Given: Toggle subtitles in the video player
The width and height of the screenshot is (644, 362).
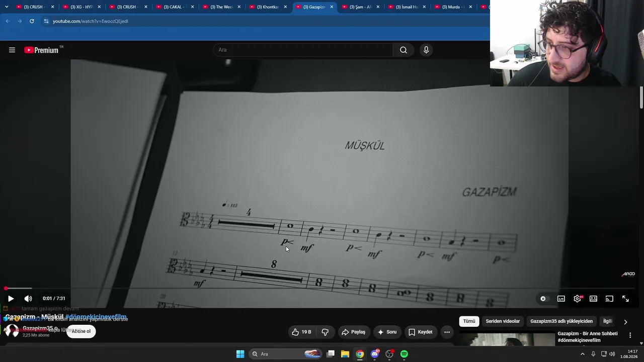Looking at the screenshot, I should 561,299.
